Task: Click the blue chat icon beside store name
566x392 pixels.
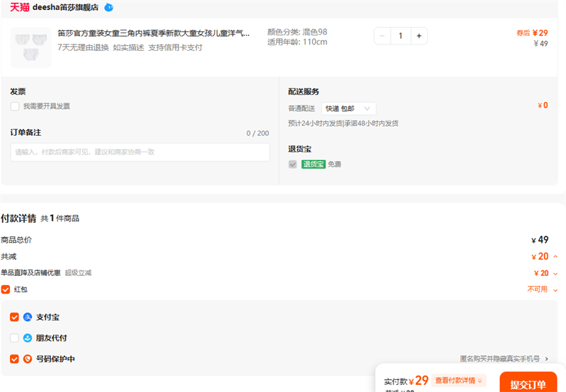Action: point(108,7)
